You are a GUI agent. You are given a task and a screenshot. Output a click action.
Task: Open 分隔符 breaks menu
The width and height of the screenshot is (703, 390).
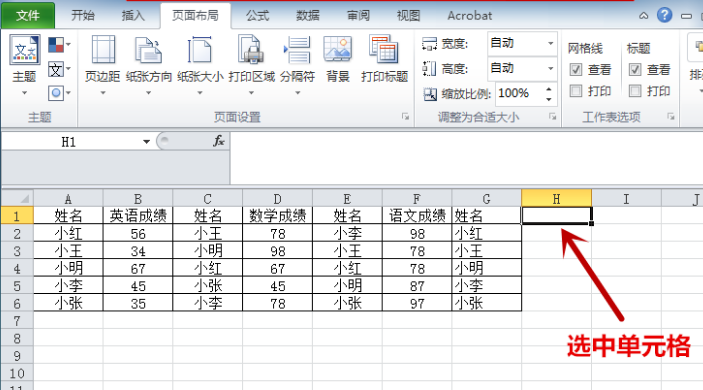[x=297, y=64]
